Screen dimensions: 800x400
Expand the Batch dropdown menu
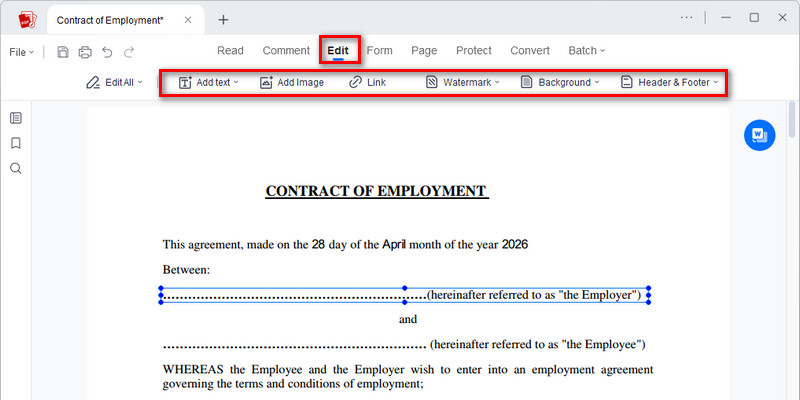(587, 51)
